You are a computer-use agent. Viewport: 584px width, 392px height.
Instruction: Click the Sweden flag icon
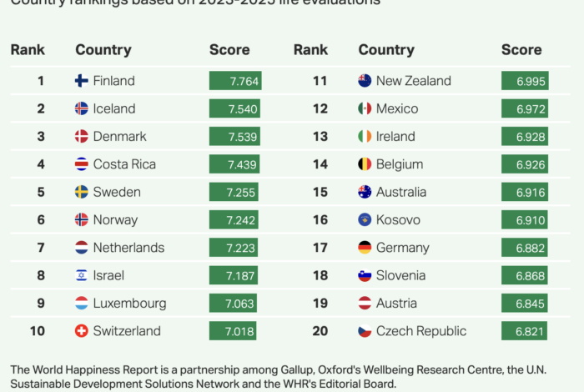coord(82,192)
